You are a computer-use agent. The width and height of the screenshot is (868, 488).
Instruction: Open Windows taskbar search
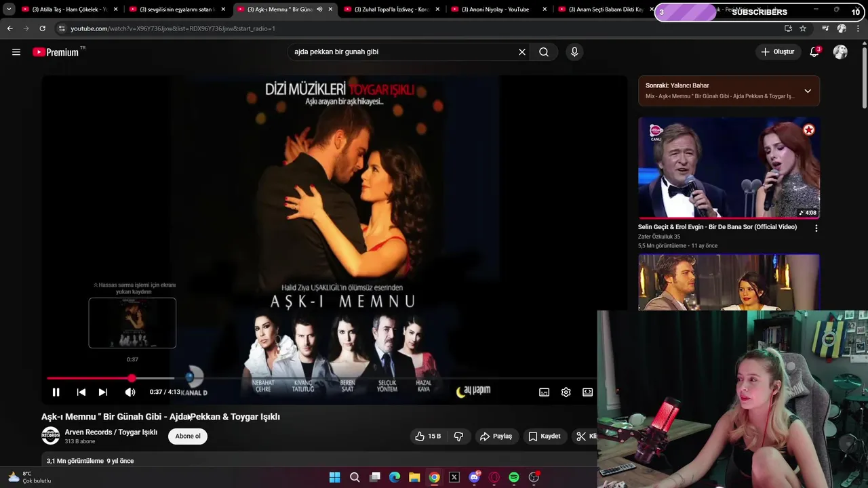tap(355, 477)
